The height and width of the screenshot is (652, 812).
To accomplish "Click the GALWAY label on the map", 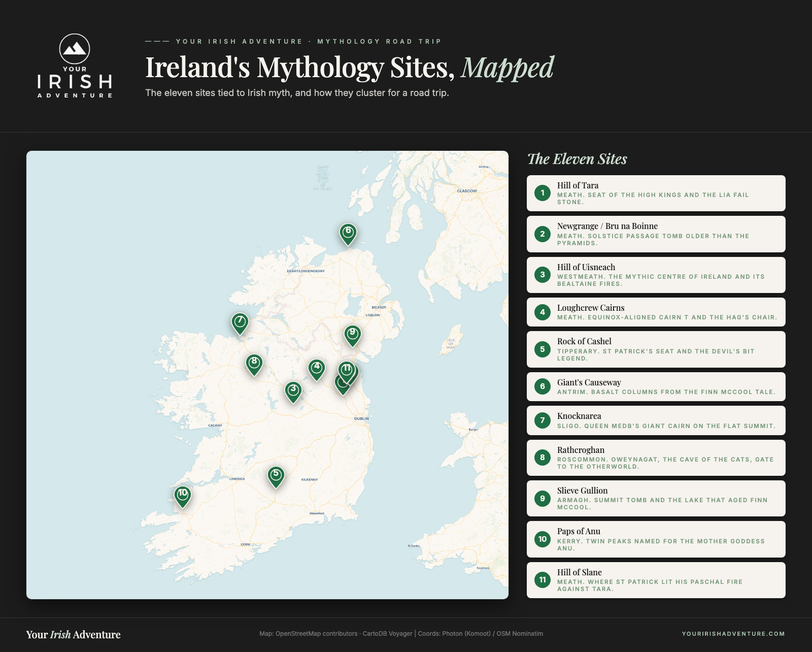I will tap(215, 426).
